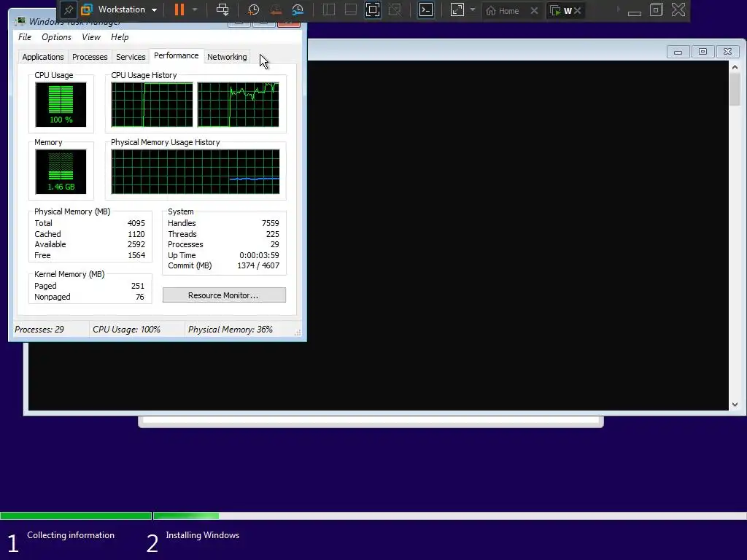Minimize the black console window
Image resolution: width=747 pixels, height=560 pixels.
click(678, 52)
